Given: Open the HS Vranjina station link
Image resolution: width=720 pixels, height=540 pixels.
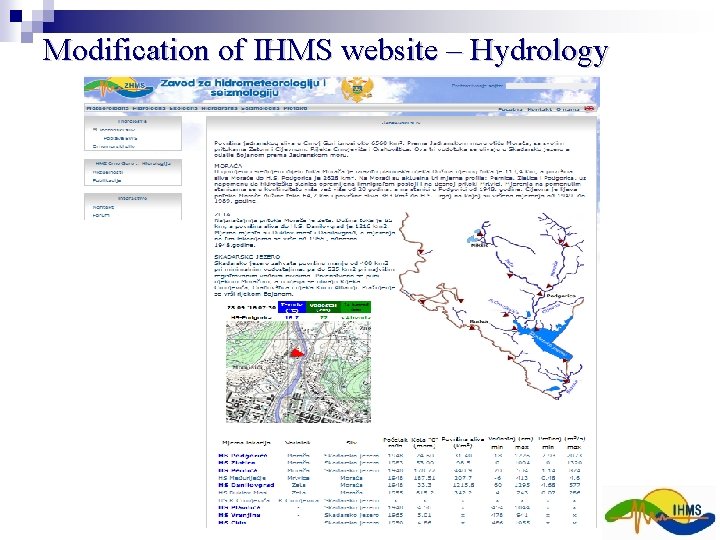Looking at the screenshot, I should [x=239, y=515].
